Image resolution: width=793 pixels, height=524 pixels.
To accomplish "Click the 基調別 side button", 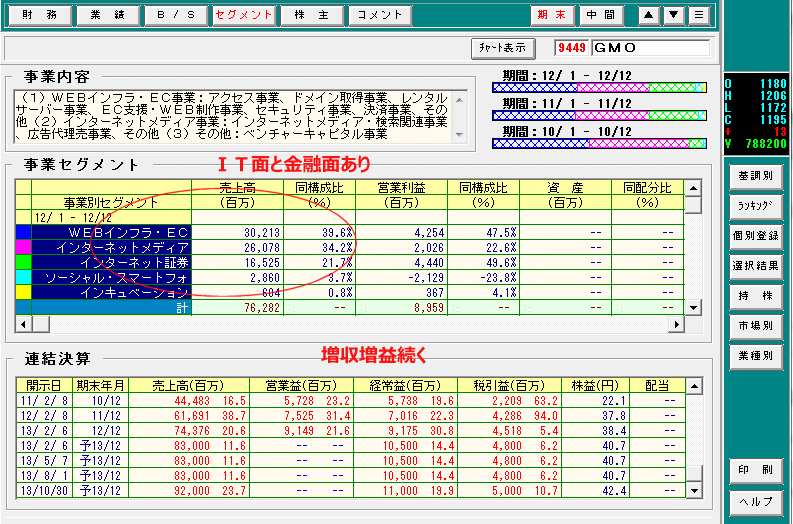I will [x=756, y=177].
